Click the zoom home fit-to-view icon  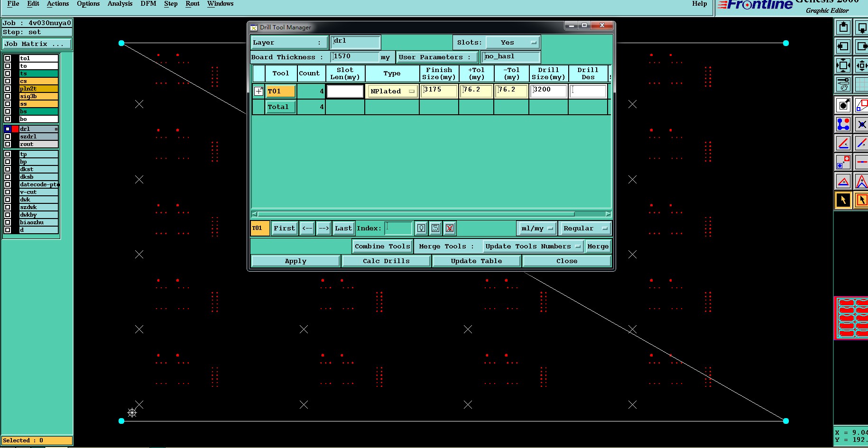[x=843, y=65]
